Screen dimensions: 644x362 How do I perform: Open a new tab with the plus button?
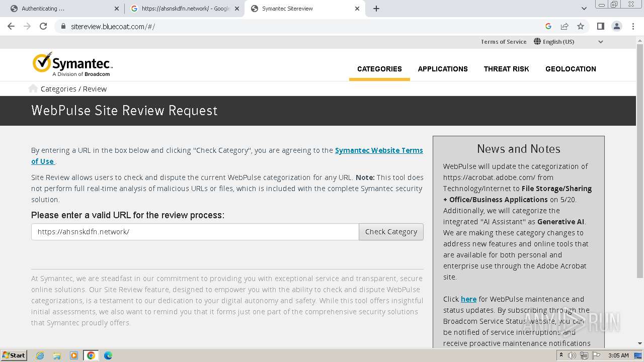(x=376, y=9)
